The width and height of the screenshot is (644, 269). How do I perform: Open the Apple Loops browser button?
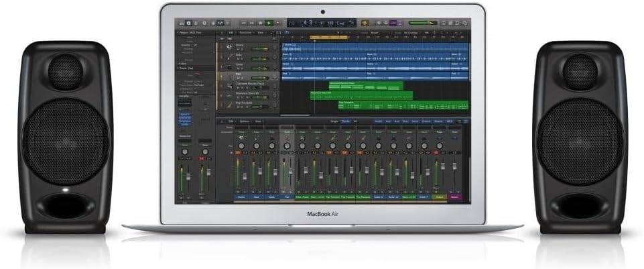457,23
